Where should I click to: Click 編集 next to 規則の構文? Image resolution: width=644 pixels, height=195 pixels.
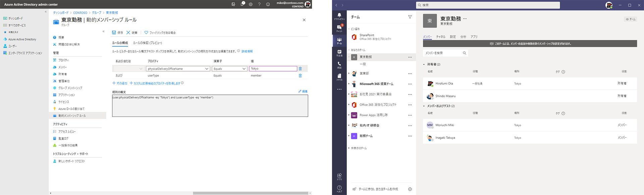point(303,91)
